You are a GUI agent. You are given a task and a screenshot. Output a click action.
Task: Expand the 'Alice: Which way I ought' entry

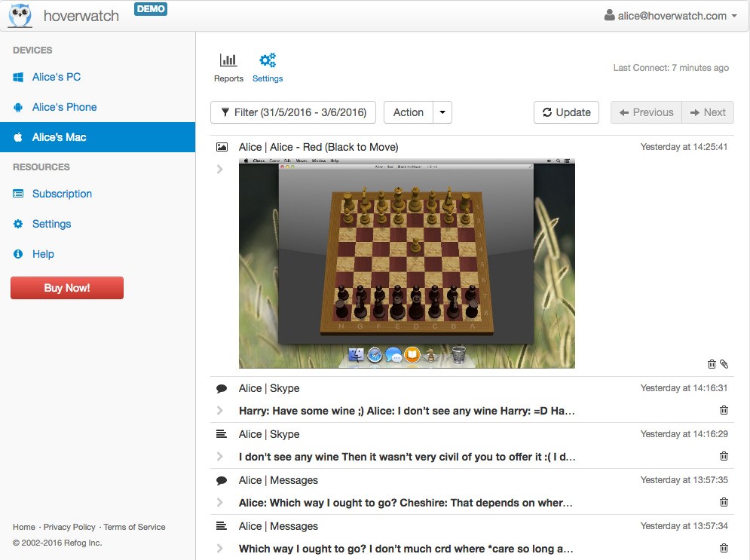[220, 502]
